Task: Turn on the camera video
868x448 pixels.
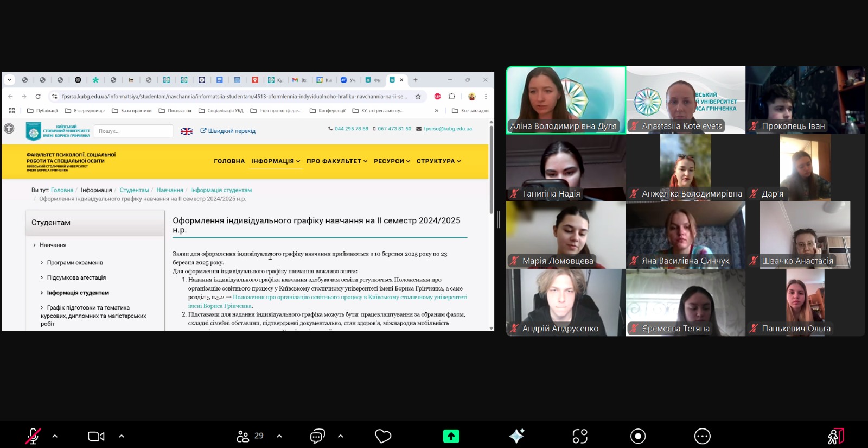Action: pos(95,436)
